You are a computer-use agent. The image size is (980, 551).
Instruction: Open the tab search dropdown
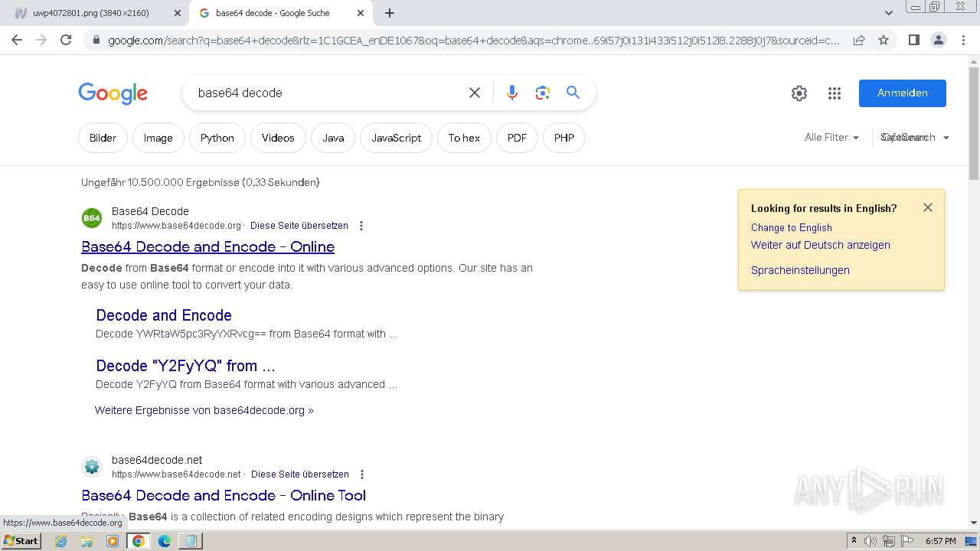click(889, 13)
